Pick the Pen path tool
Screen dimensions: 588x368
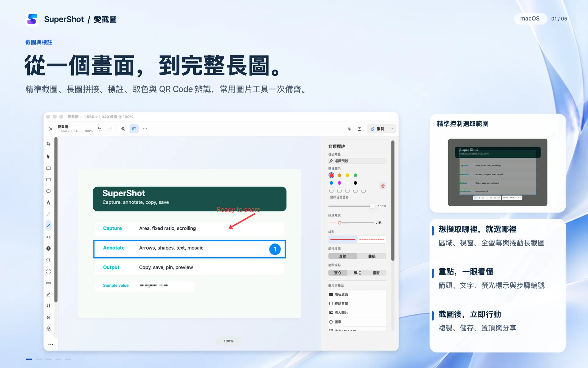pos(48,203)
